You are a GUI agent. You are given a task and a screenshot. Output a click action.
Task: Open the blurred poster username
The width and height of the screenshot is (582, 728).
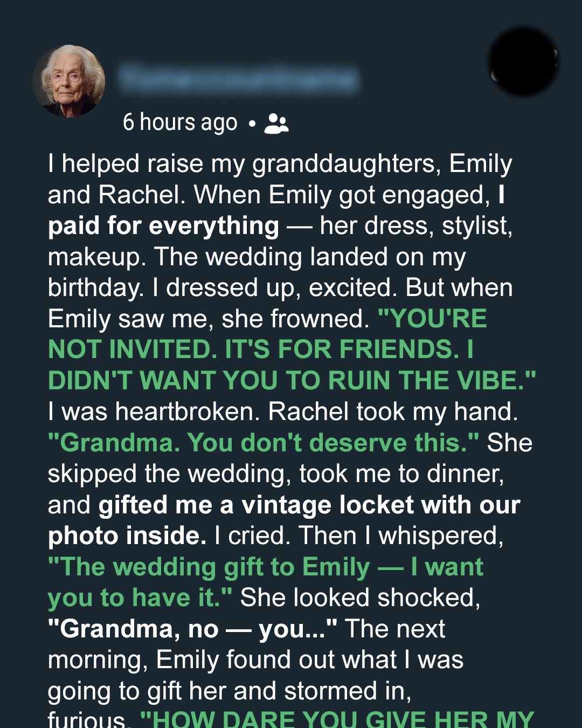238,79
